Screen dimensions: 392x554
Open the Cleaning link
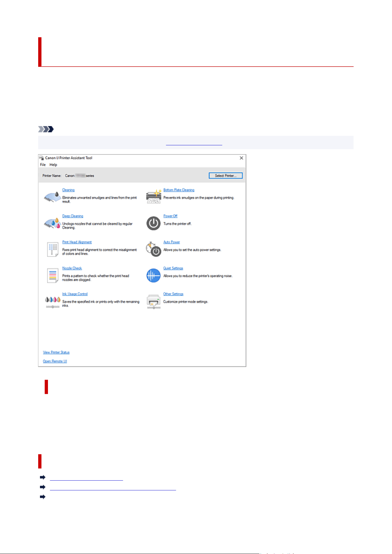[x=68, y=190]
